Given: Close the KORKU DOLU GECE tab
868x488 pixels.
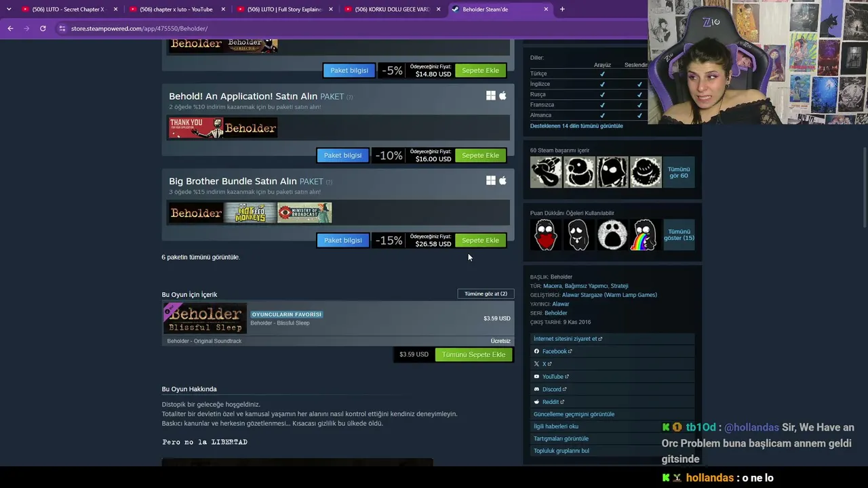Looking at the screenshot, I should coord(438,9).
